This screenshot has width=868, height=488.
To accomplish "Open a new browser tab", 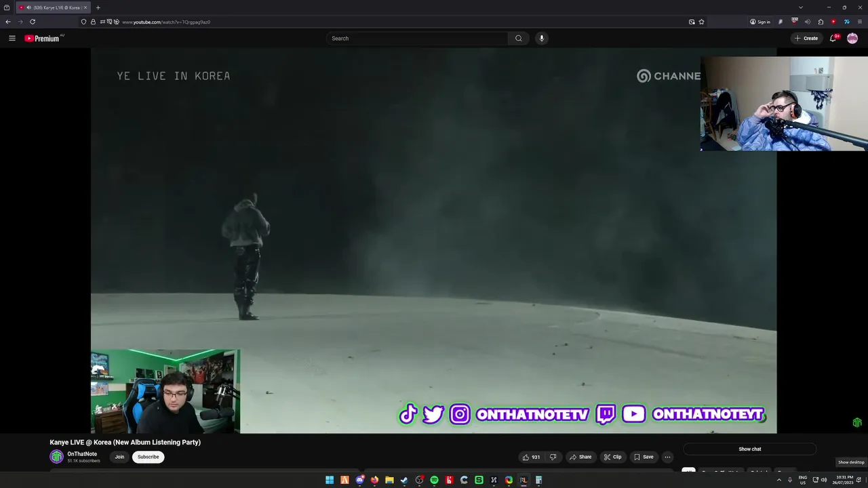I will pos(98,7).
